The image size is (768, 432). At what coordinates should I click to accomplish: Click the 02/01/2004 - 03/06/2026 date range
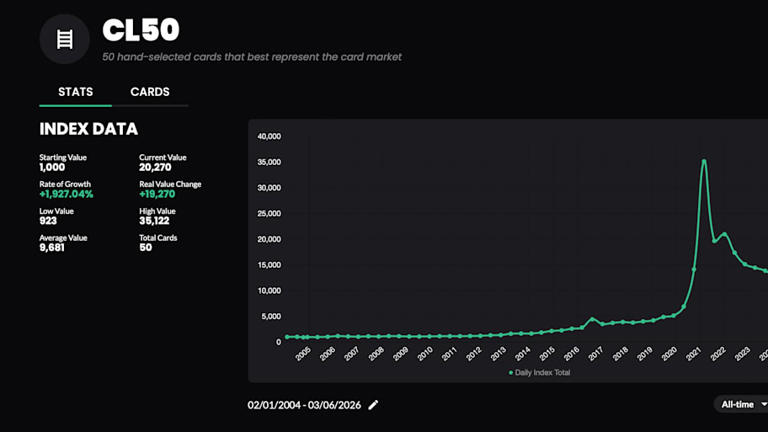[x=305, y=405]
